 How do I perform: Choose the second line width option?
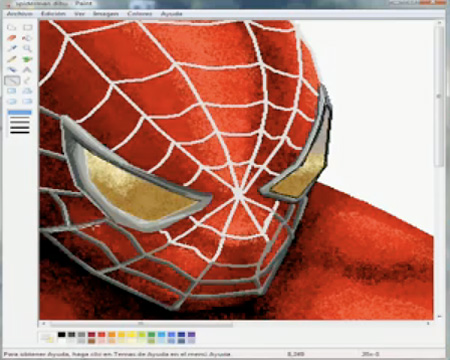20,118
